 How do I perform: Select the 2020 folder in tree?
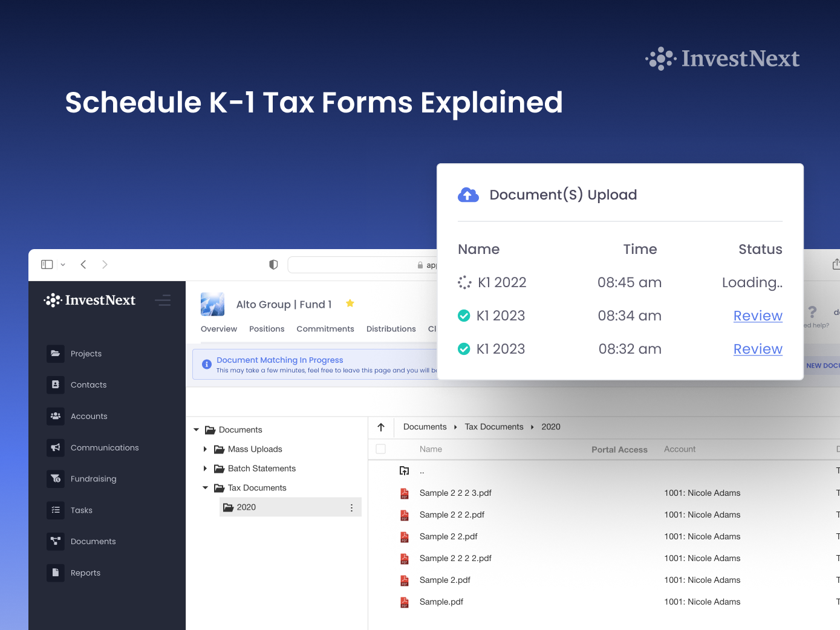click(290, 507)
